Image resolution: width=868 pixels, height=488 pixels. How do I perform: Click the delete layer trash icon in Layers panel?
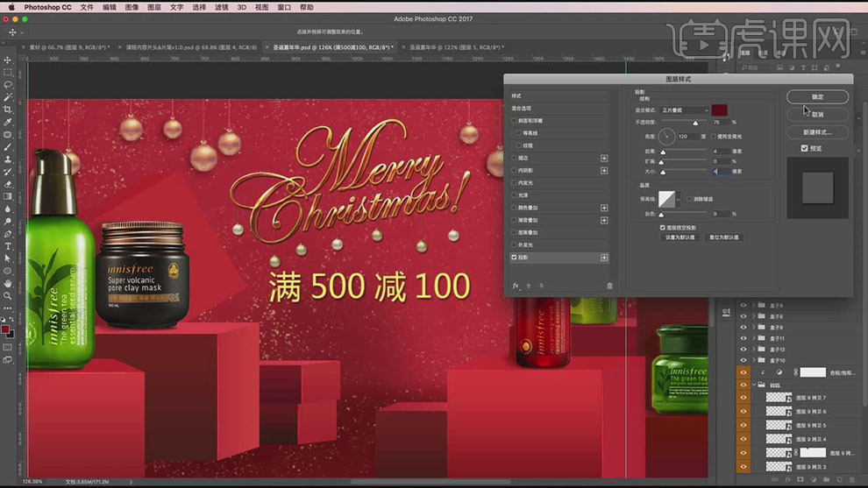(852, 480)
